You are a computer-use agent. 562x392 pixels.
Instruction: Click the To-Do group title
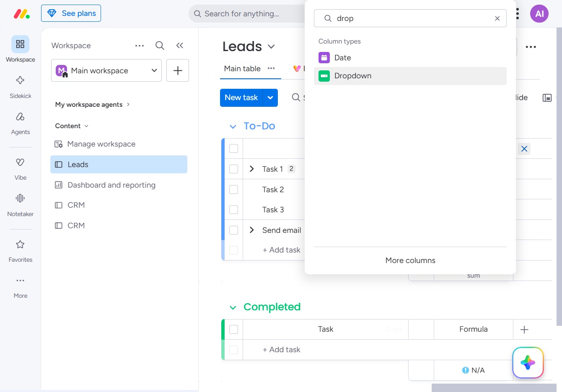tap(259, 126)
